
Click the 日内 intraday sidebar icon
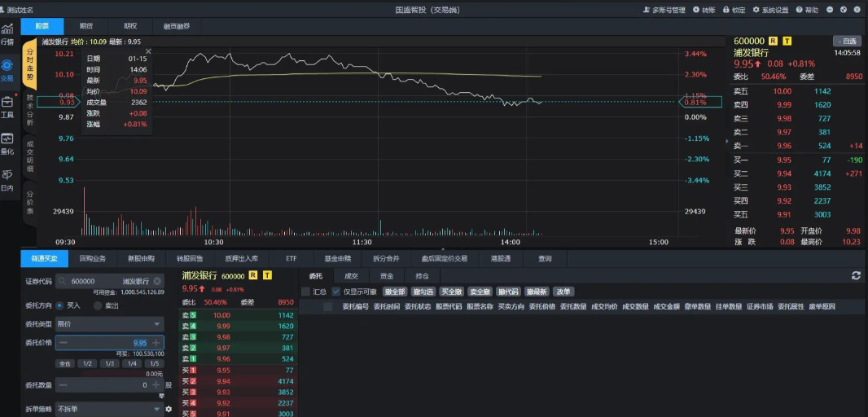pos(7,178)
